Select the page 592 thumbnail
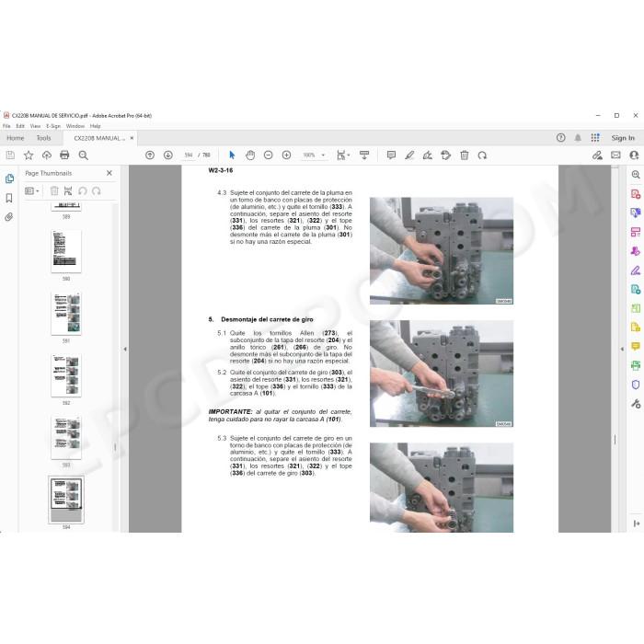Screen dimensions: 644x644 coord(66,375)
